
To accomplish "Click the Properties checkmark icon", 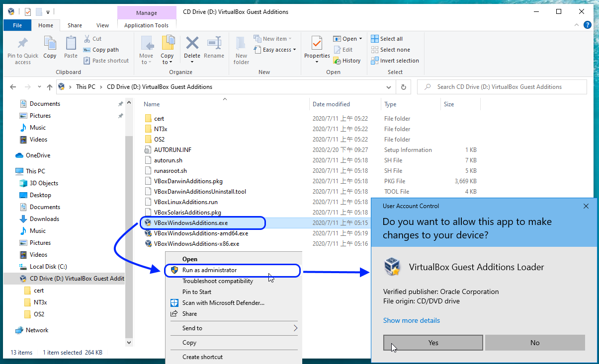I will click(317, 43).
